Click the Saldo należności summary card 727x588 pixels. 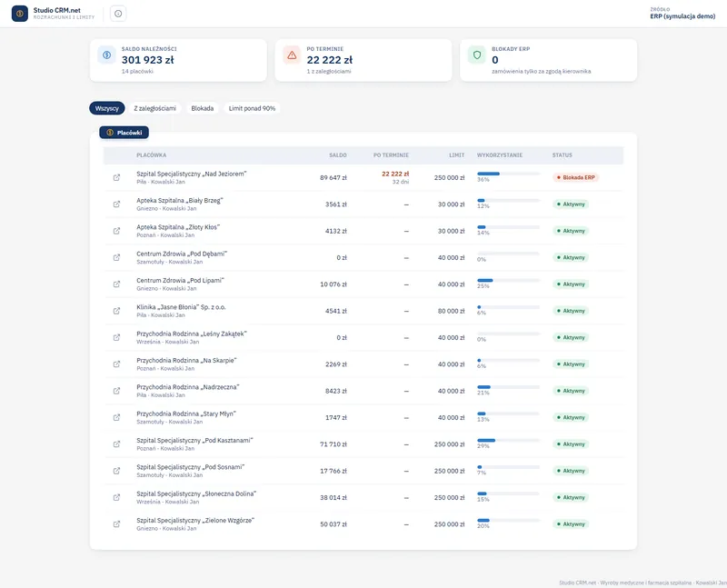click(x=178, y=60)
